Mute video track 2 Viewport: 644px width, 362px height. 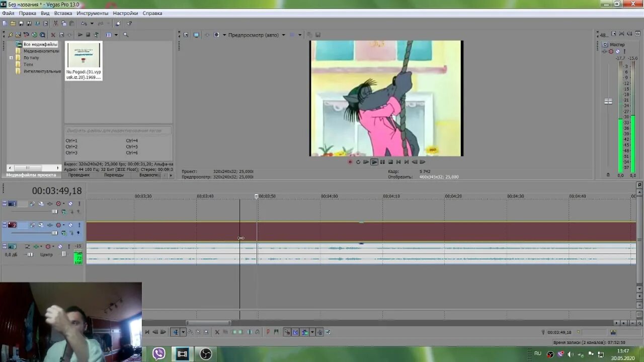tap(70, 225)
